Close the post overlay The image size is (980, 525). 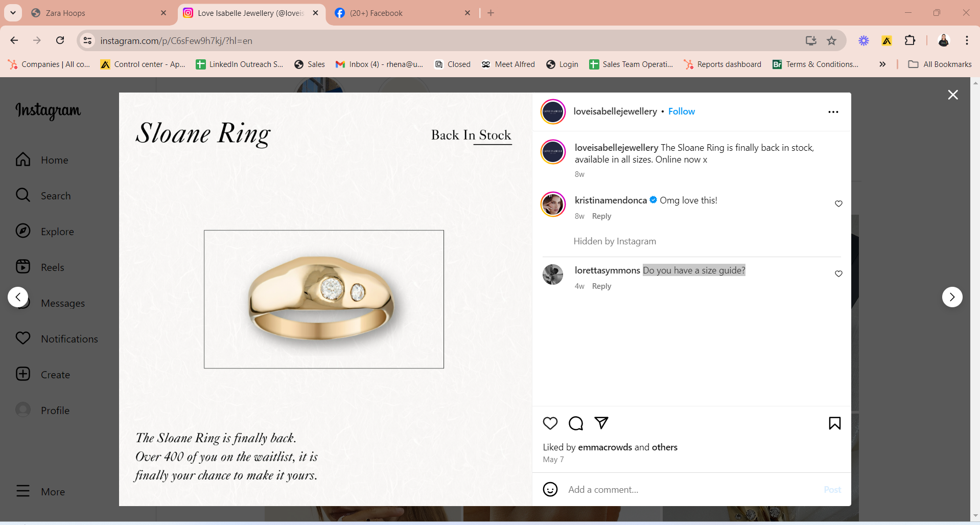[x=953, y=95]
